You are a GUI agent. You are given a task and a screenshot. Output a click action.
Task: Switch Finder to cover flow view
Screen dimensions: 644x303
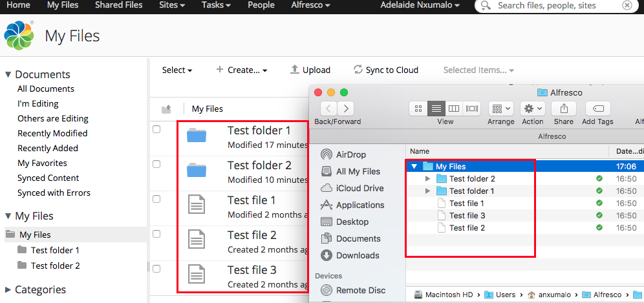(x=472, y=109)
